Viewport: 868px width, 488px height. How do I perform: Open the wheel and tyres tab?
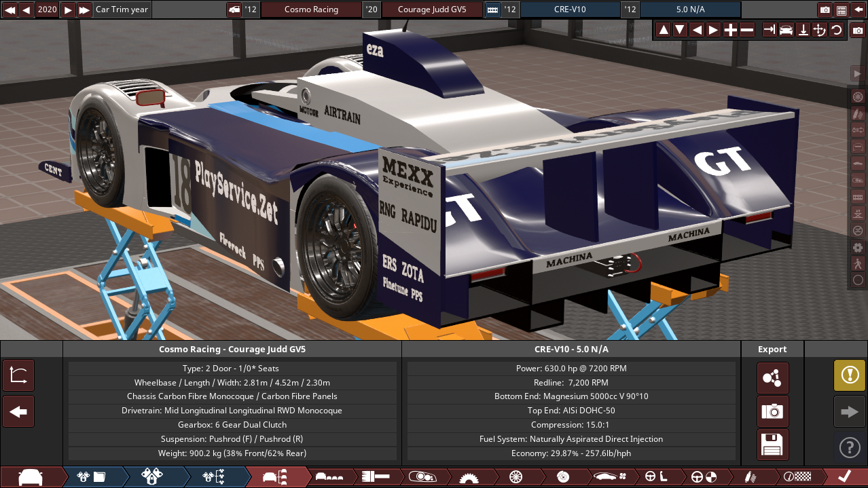click(516, 477)
